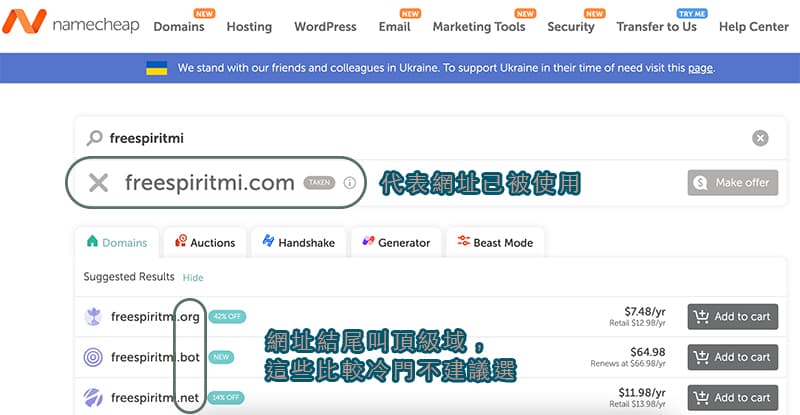Open the Help Center menu

pos(754,27)
